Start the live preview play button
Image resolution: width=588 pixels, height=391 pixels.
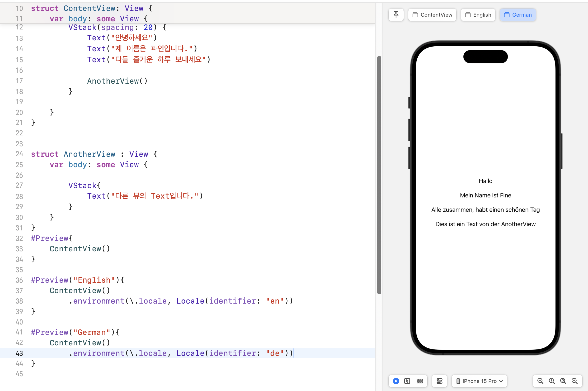[x=396, y=381]
